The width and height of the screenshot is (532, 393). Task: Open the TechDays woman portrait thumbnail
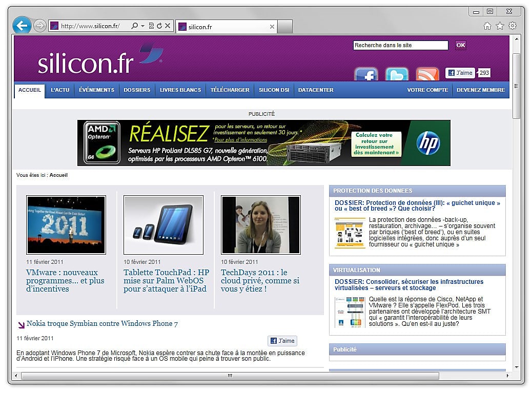click(260, 225)
